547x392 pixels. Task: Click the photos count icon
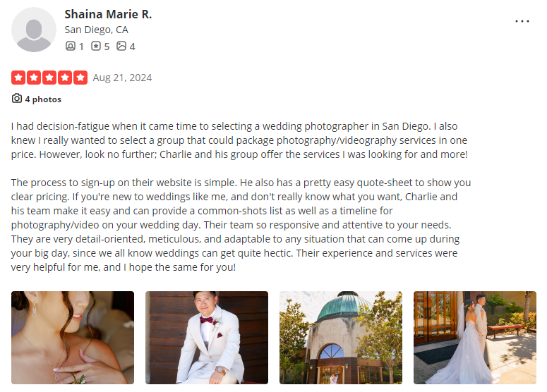pyautogui.click(x=121, y=47)
